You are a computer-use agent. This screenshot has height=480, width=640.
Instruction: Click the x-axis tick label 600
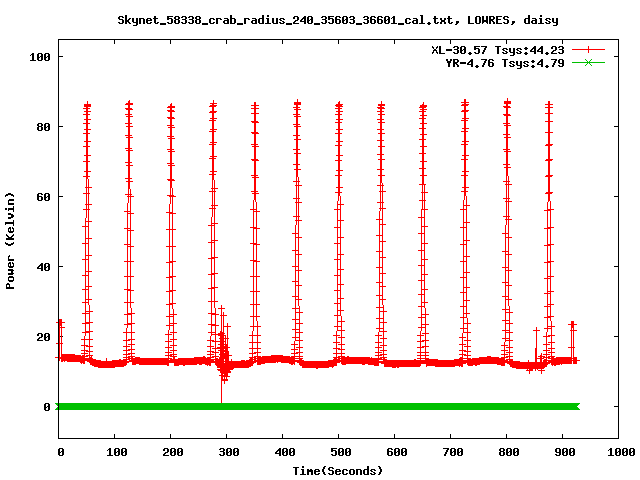click(x=396, y=452)
